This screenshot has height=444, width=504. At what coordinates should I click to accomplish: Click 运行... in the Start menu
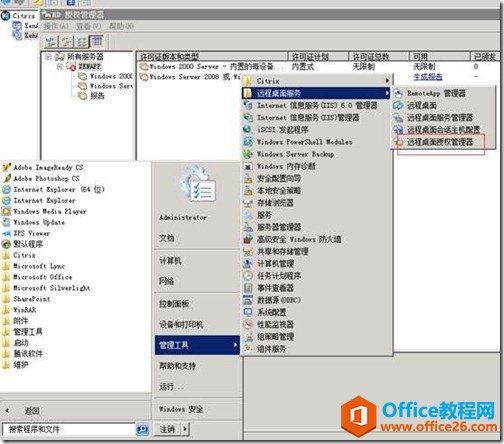pos(171,387)
